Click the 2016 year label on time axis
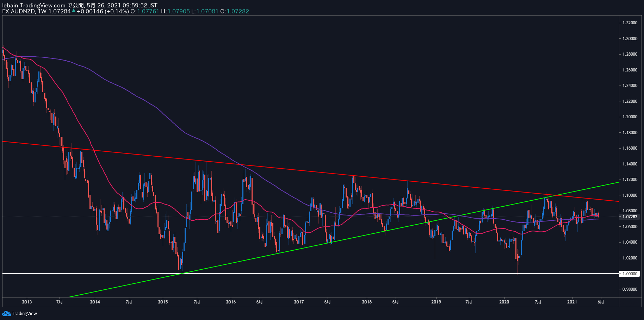The height and width of the screenshot is (320, 644). (x=231, y=302)
